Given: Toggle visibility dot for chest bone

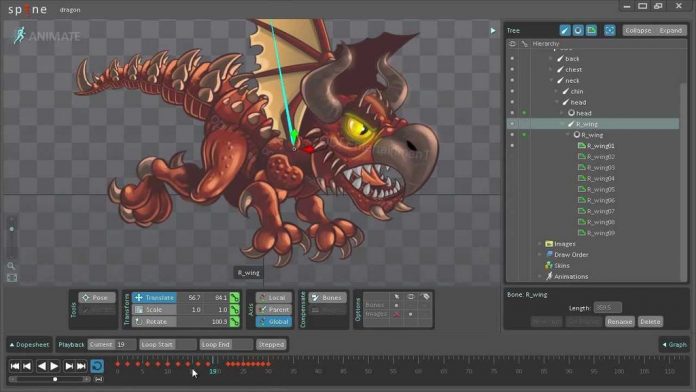Looking at the screenshot, I should point(512,70).
